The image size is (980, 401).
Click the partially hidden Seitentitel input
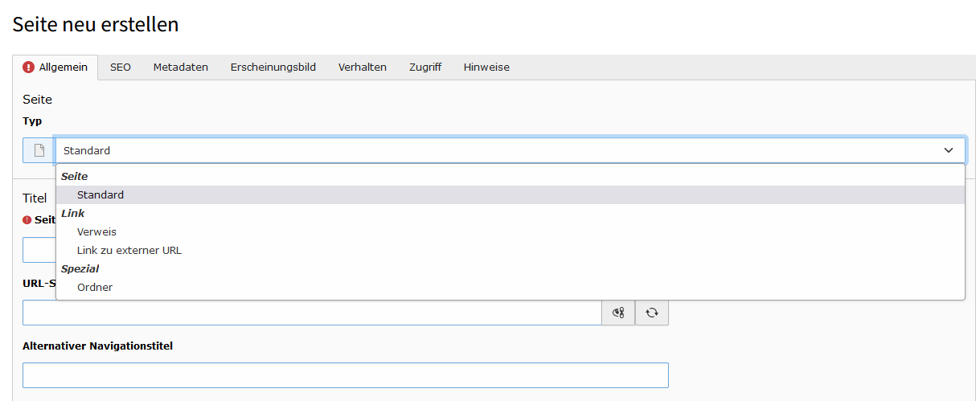coord(39,250)
